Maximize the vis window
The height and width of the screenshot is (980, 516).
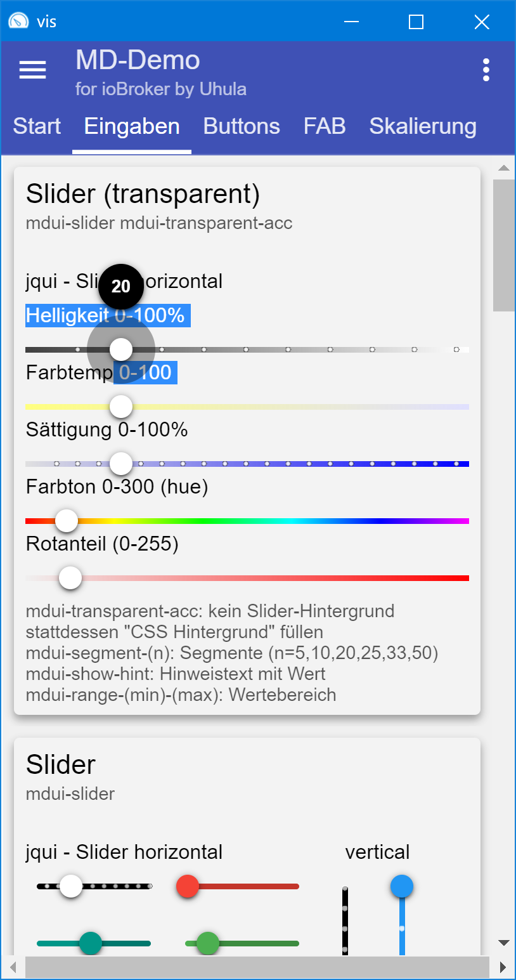pyautogui.click(x=416, y=22)
